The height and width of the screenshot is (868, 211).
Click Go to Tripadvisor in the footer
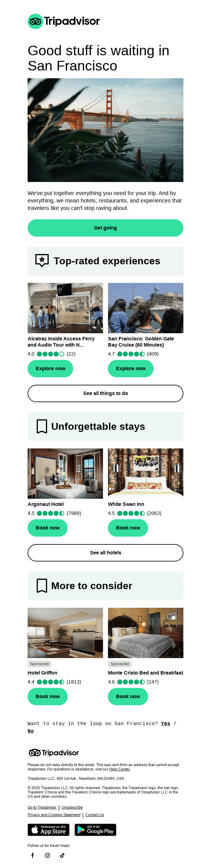(42, 807)
